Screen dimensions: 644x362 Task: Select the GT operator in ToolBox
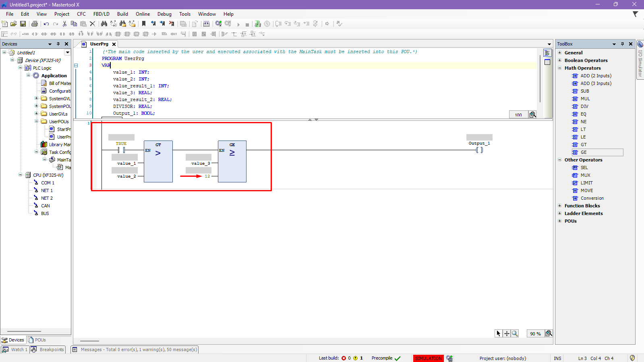coord(583,145)
